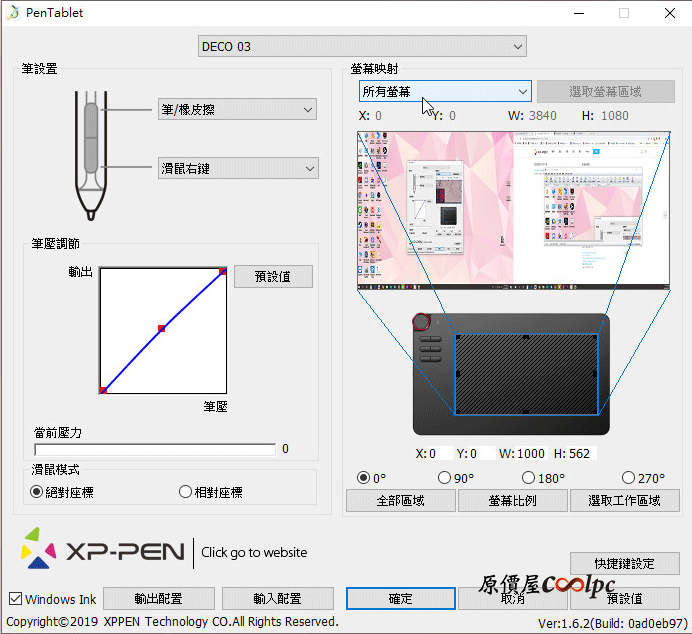Open website via XP-PEN logo
692x634 pixels.
tap(102, 548)
